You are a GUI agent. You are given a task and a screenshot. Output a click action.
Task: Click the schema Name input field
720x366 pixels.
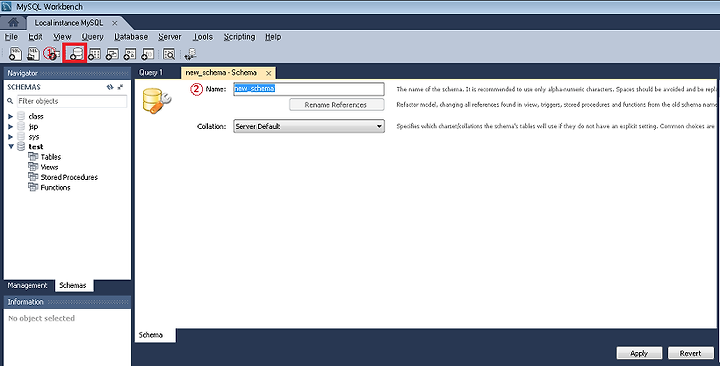[309, 89]
